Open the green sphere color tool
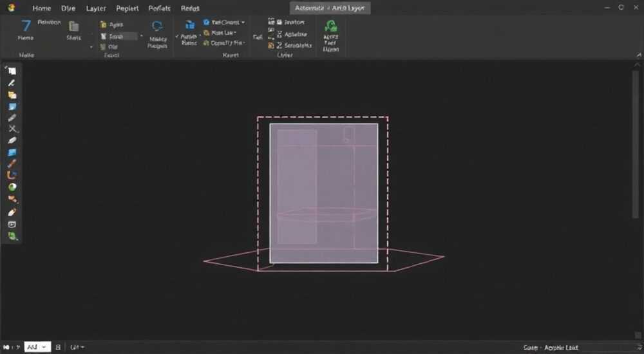Image resolution: width=644 pixels, height=354 pixels. pos(12,187)
